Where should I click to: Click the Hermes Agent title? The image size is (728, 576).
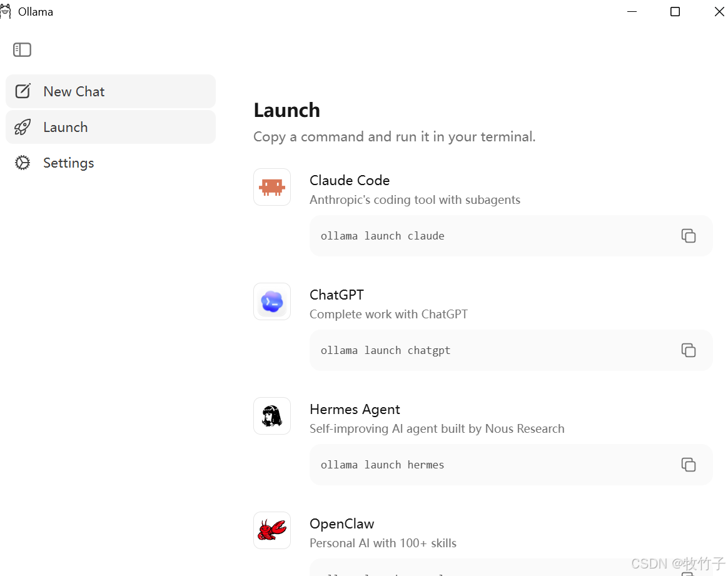click(x=355, y=410)
